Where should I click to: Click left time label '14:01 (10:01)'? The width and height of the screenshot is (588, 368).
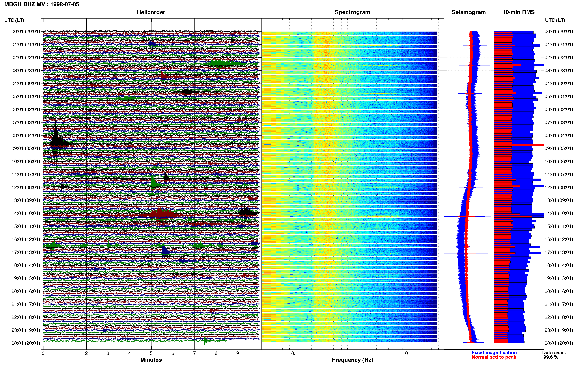pyautogui.click(x=26, y=213)
